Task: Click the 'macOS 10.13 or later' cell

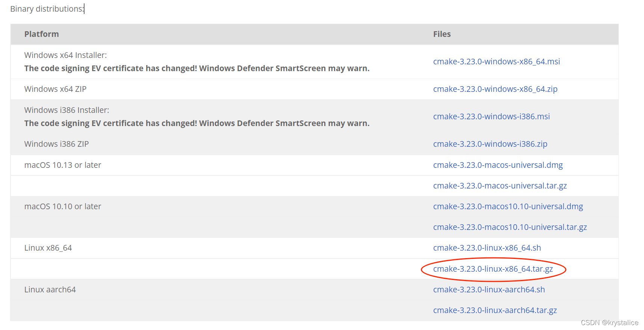Action: tap(63, 165)
